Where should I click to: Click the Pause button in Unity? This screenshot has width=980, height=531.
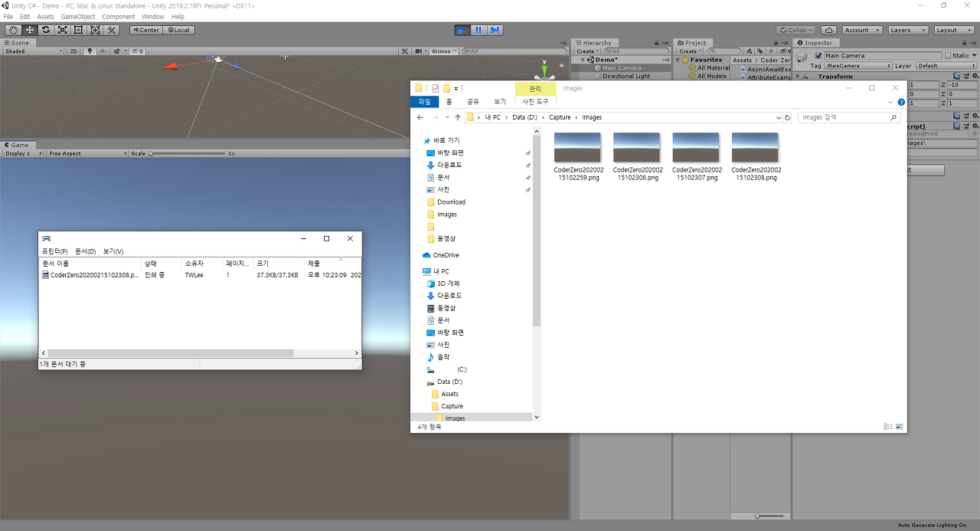pos(479,30)
